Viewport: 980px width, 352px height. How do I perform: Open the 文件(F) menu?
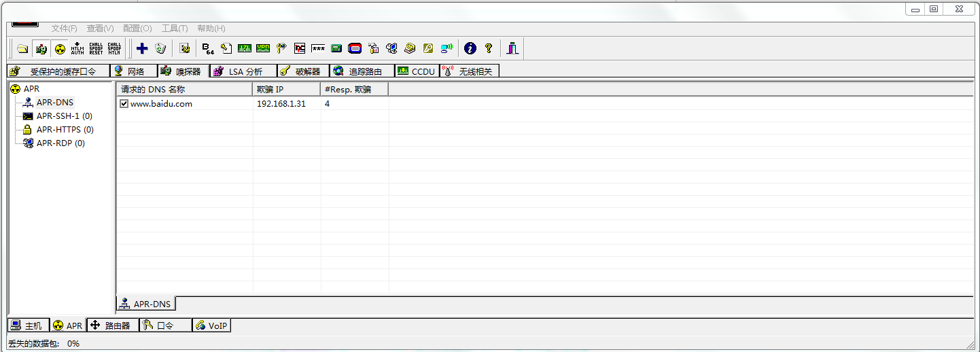[x=65, y=29]
